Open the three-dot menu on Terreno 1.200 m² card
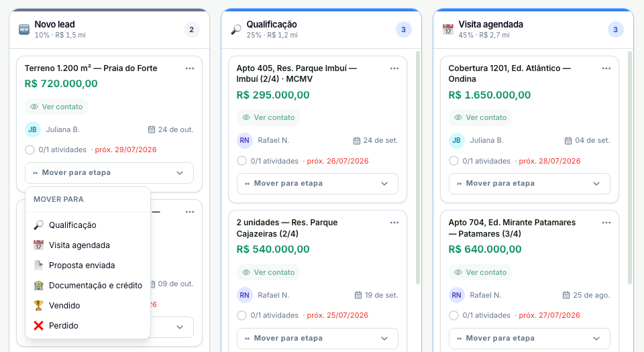644x352 pixels. coord(189,68)
